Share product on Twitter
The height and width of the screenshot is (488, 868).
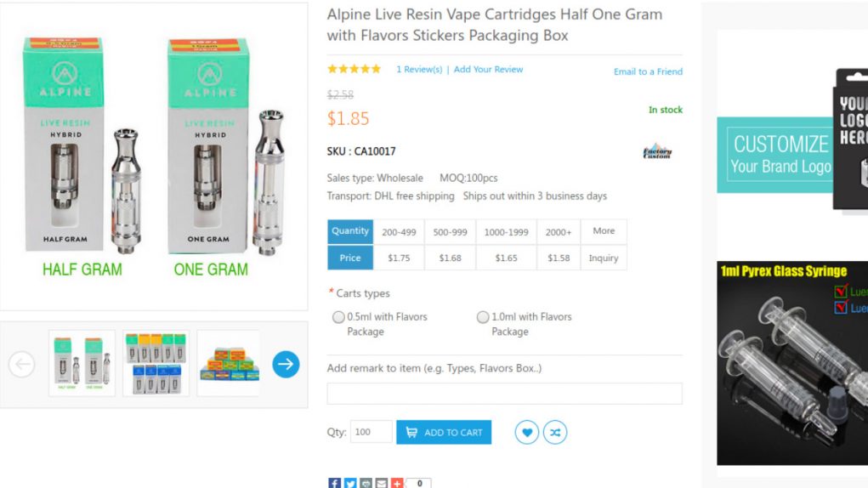350,483
